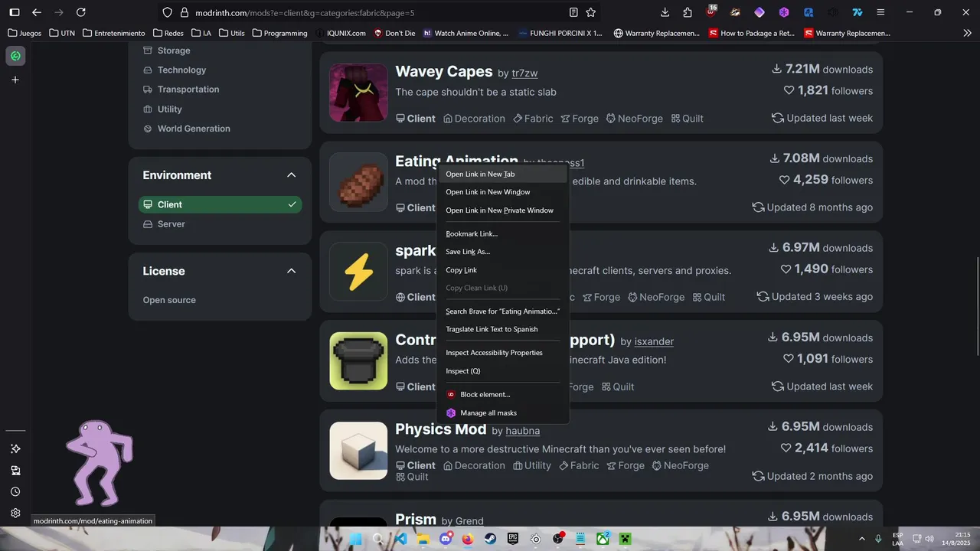The image size is (980, 551).
Task: Toggle the Client environment filter
Action: click(x=220, y=204)
